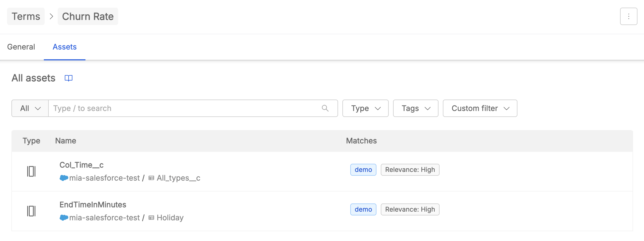Viewport: 644px width, 241px height.
Task: Open the All scope dropdown
Action: click(30, 108)
